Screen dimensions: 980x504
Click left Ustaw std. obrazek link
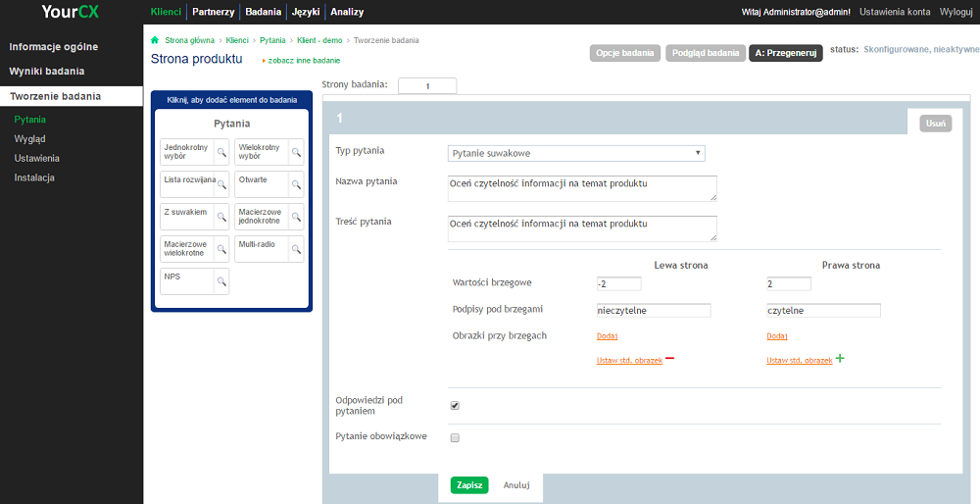tap(629, 362)
